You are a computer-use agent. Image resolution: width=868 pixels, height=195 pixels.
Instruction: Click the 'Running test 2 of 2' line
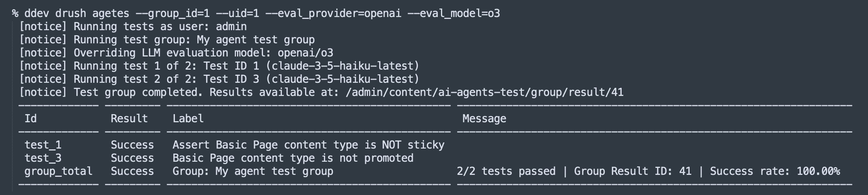tap(219, 79)
